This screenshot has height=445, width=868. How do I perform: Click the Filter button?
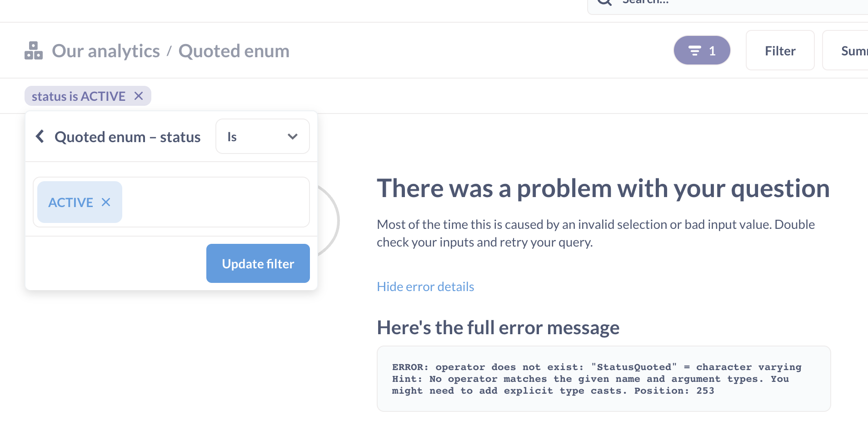780,50
